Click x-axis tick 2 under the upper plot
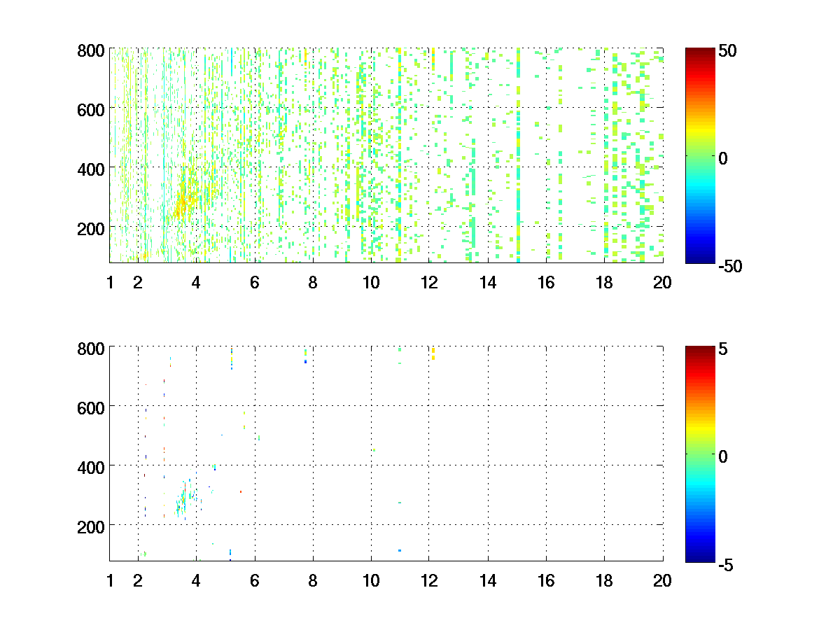Screen dimensions: 840x630 point(138,283)
